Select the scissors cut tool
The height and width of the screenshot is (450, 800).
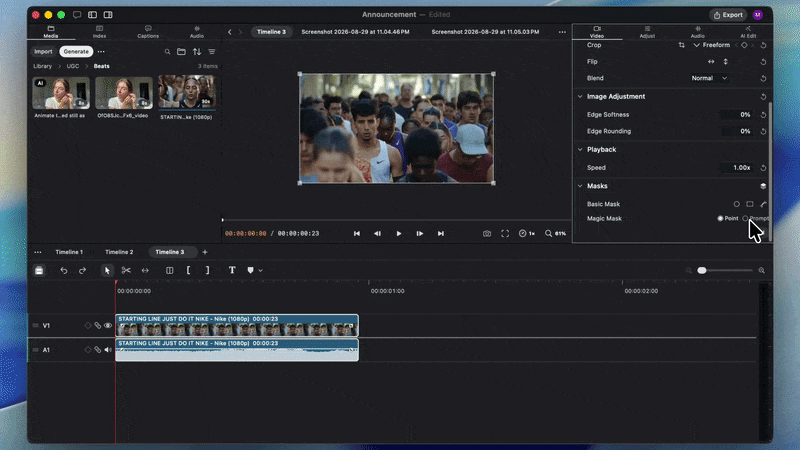[x=126, y=270]
